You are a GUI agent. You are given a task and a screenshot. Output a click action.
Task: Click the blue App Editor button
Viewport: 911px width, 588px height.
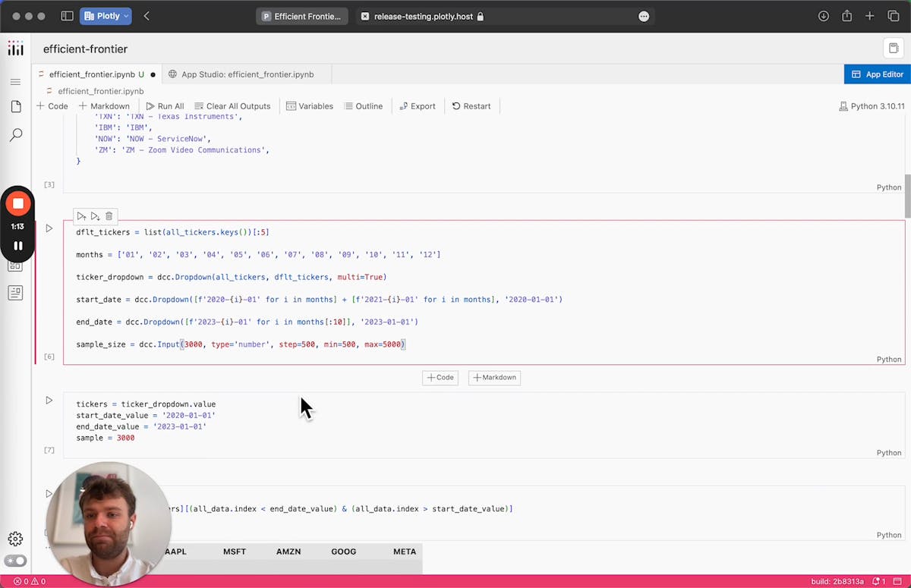click(877, 74)
